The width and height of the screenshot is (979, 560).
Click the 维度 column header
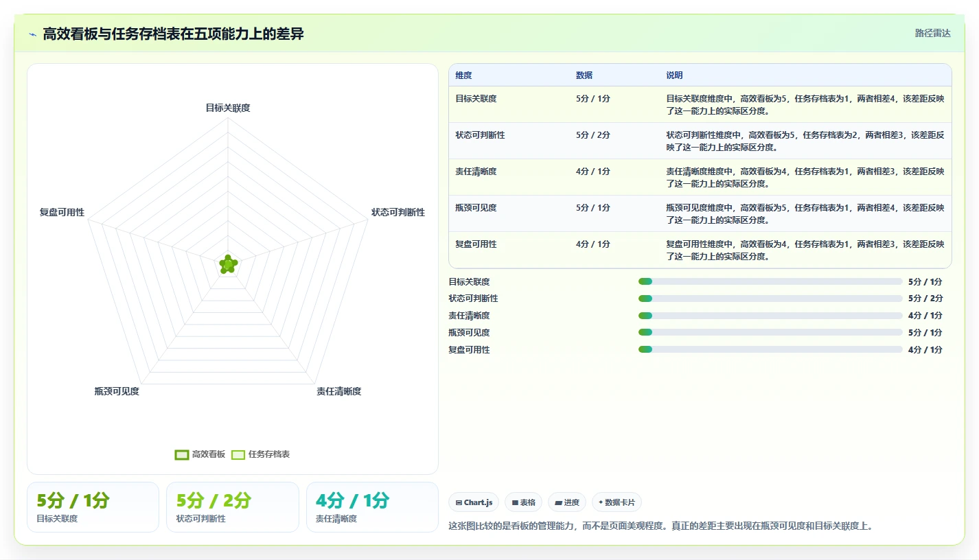point(463,75)
